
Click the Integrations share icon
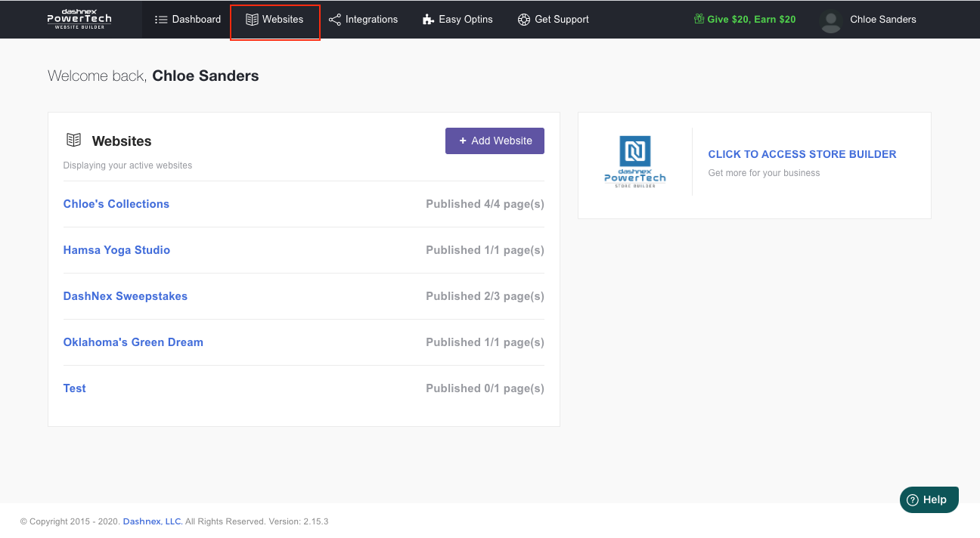[335, 20]
